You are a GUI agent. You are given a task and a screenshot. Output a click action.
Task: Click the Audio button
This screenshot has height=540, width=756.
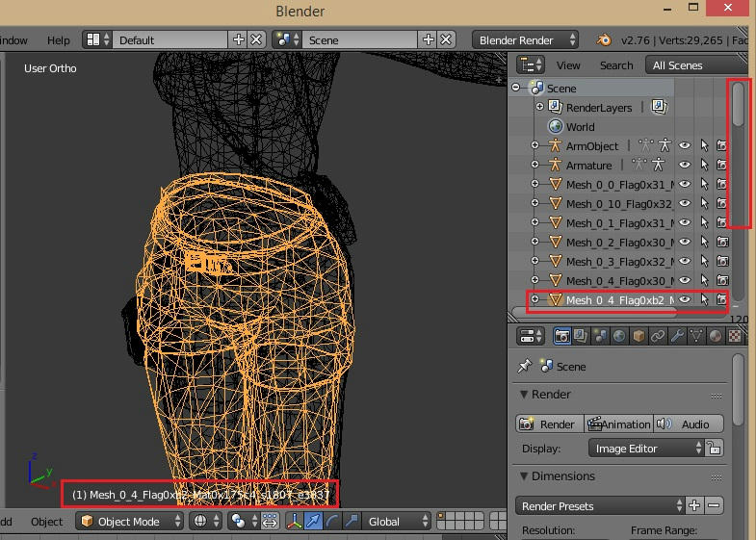click(x=688, y=424)
